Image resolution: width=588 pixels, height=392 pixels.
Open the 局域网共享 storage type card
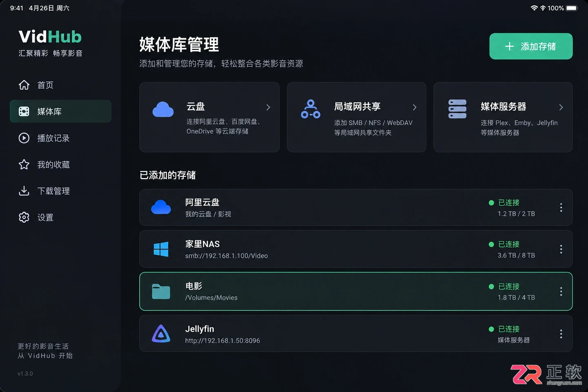point(356,117)
